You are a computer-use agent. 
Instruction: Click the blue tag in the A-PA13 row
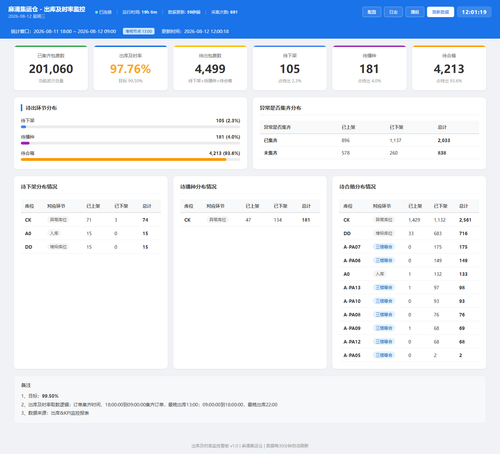point(384,287)
